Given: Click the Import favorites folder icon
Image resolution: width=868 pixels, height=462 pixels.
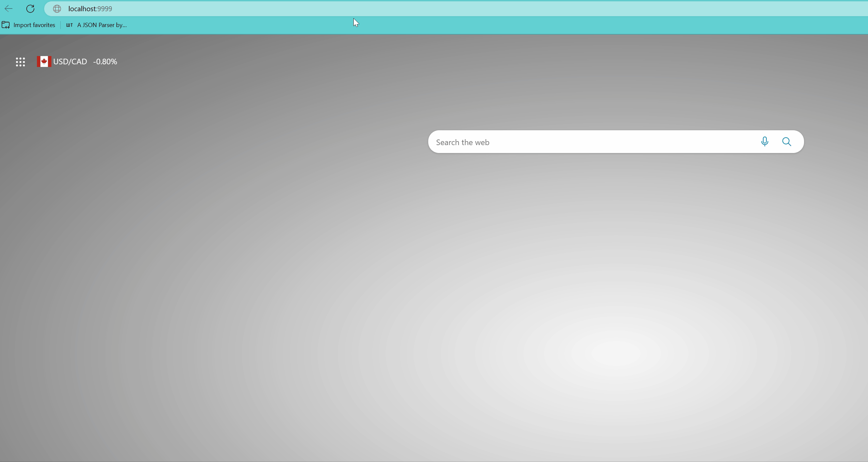Looking at the screenshot, I should [x=6, y=25].
